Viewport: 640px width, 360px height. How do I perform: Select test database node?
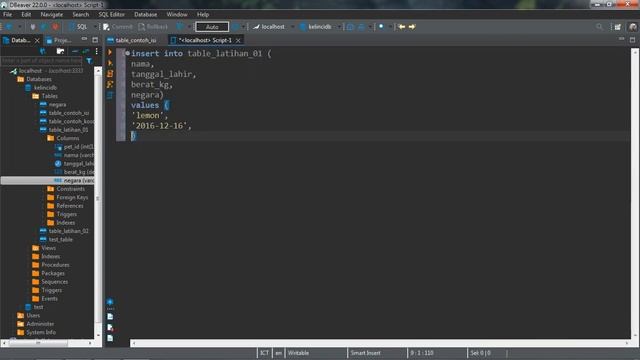34,307
